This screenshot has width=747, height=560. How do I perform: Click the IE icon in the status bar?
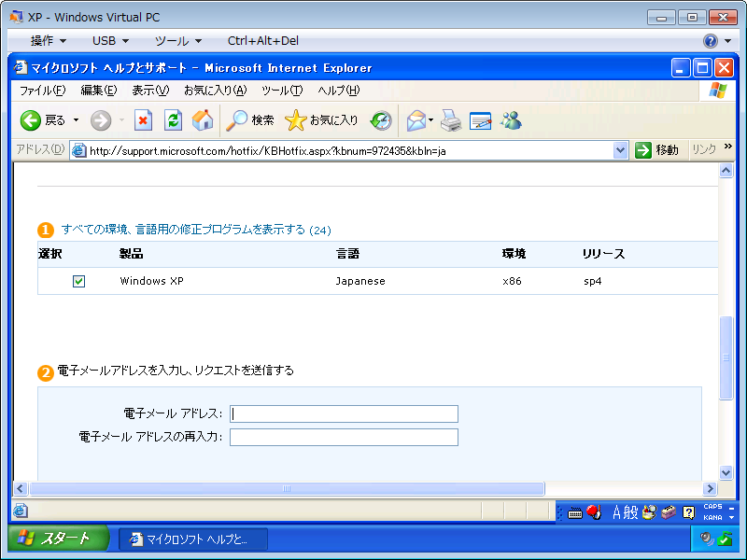[x=21, y=511]
